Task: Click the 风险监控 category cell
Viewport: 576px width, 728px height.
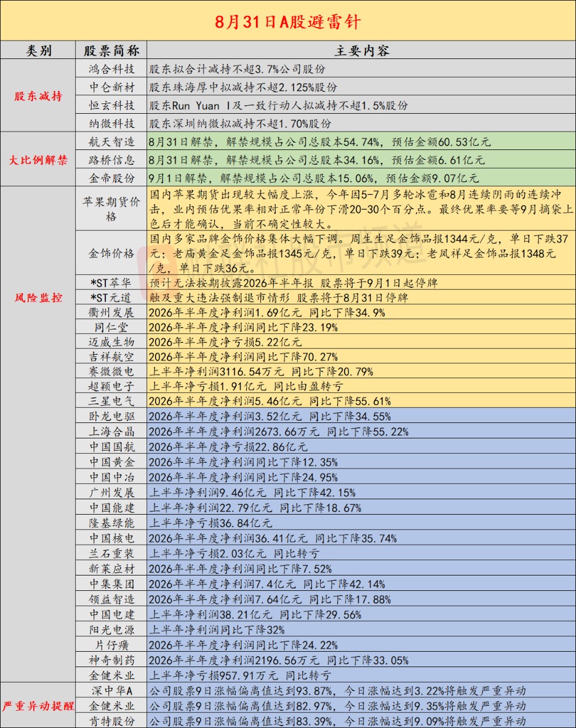Action: point(38,297)
